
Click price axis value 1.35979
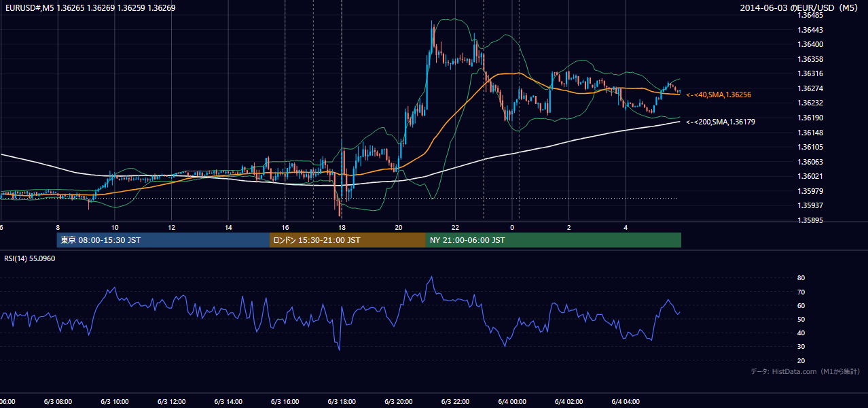tap(811, 192)
